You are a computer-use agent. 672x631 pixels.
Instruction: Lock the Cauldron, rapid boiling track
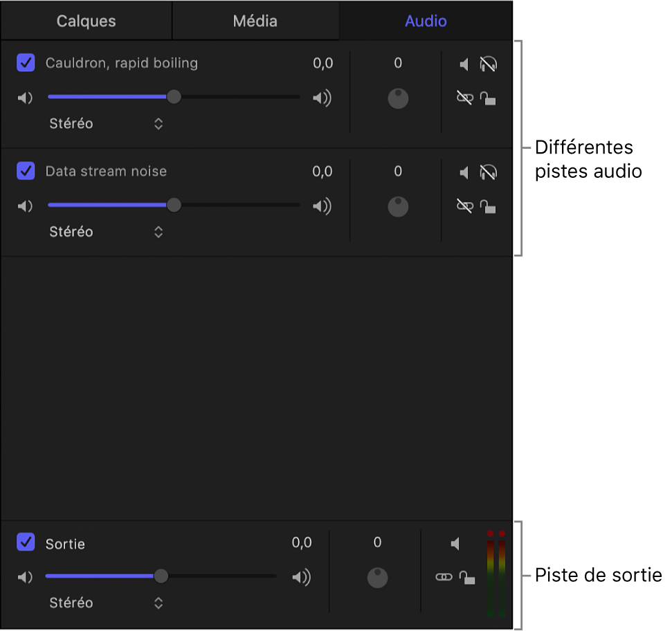pos(488,98)
